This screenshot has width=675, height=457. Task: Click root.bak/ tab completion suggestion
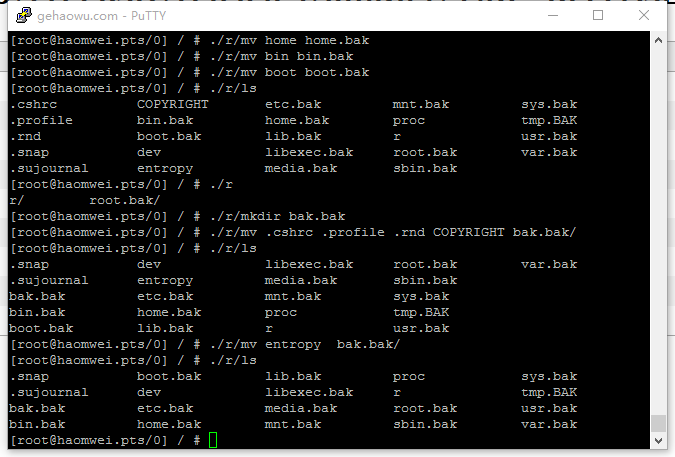pyautogui.click(x=124, y=200)
